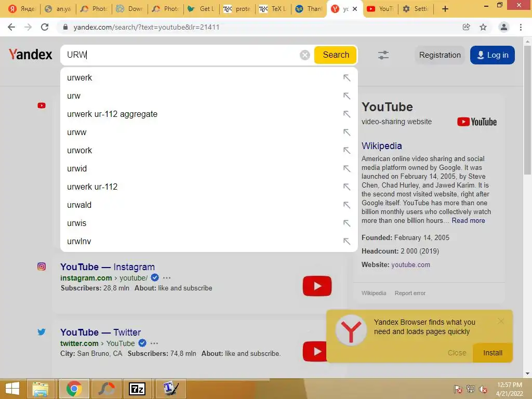
Task: Click the YouTube favicon of the top result
Action: point(42,105)
